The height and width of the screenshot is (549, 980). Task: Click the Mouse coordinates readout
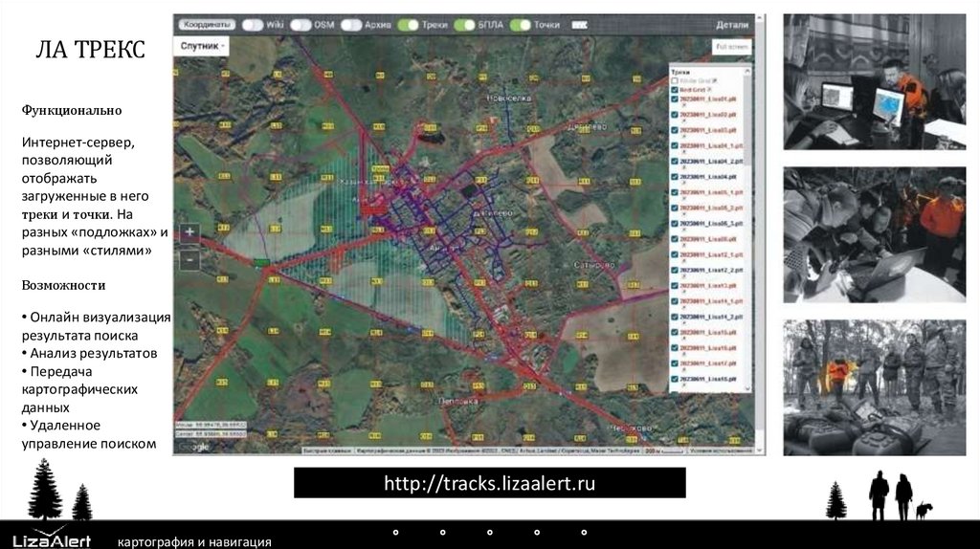coord(211,425)
